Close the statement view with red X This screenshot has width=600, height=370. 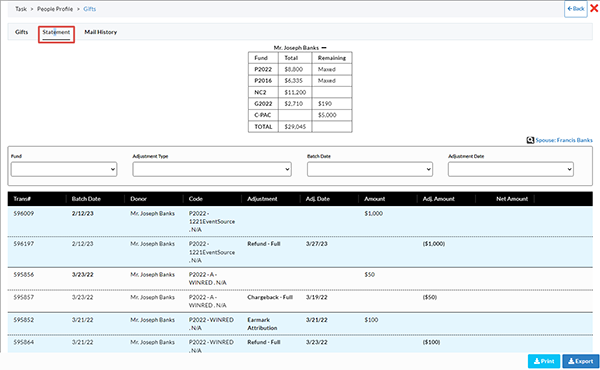(x=594, y=8)
